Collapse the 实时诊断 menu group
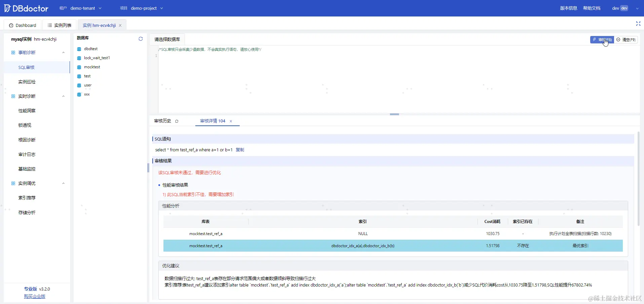644x304 pixels. tap(63, 96)
